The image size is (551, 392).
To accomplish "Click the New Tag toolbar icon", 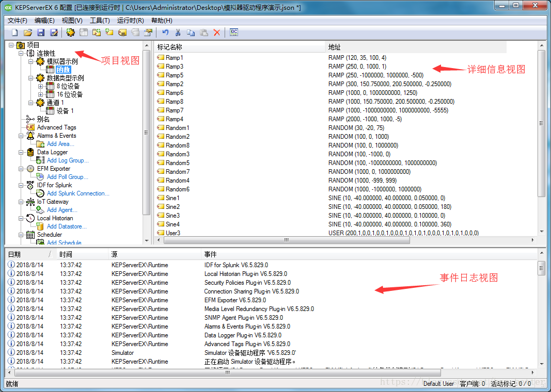I will 109,32.
